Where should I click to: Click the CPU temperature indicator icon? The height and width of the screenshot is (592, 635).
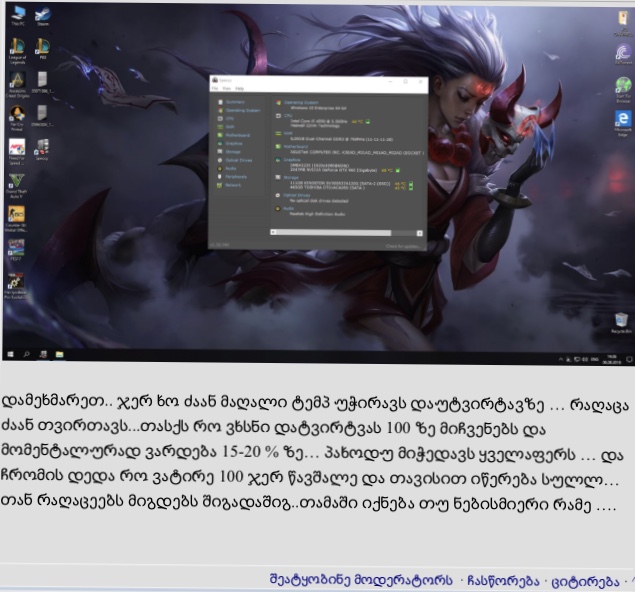point(368,121)
